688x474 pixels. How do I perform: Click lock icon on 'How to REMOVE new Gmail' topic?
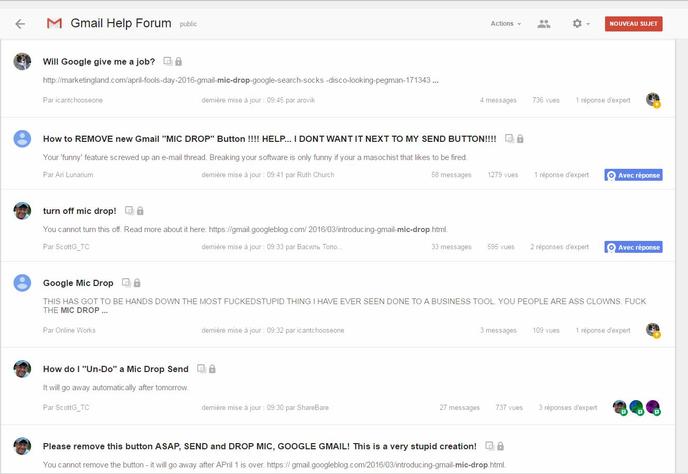click(x=520, y=139)
